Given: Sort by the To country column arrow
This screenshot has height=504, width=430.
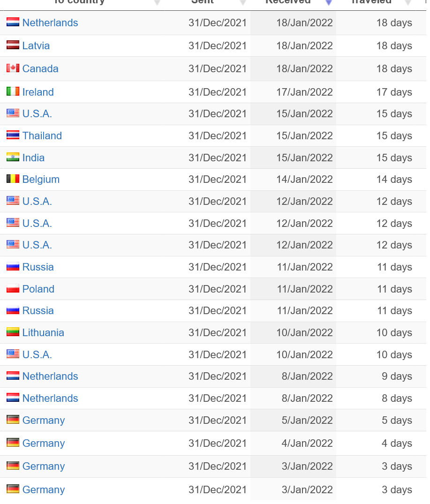Looking at the screenshot, I should click(x=157, y=3).
